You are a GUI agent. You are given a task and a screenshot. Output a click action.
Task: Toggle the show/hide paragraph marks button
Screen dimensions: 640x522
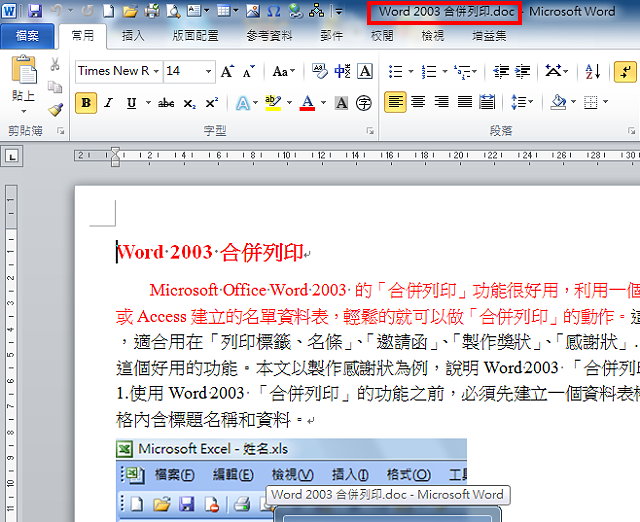(x=625, y=72)
